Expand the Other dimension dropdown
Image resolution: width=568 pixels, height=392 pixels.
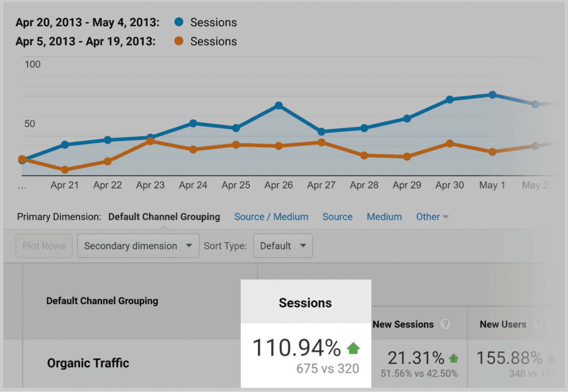coord(432,216)
